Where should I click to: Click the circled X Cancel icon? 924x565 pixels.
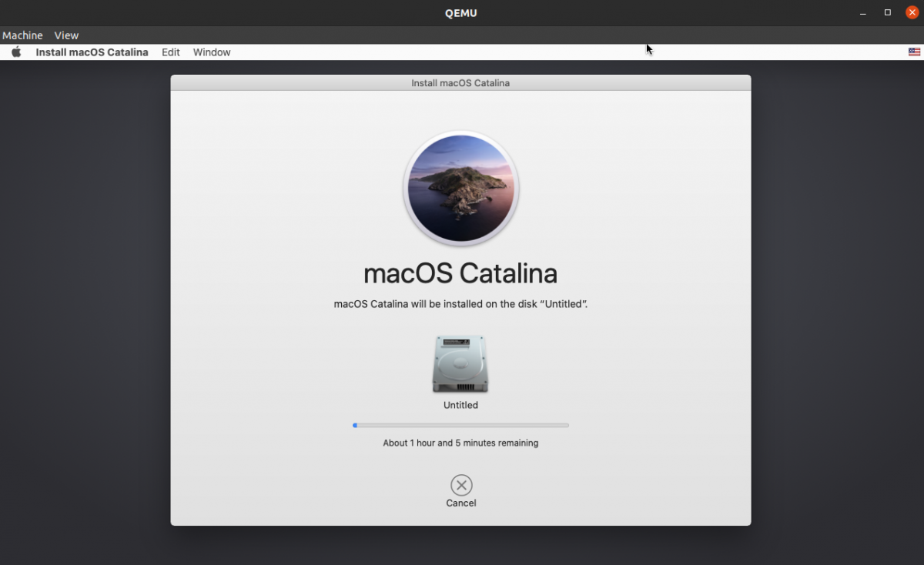click(x=460, y=485)
